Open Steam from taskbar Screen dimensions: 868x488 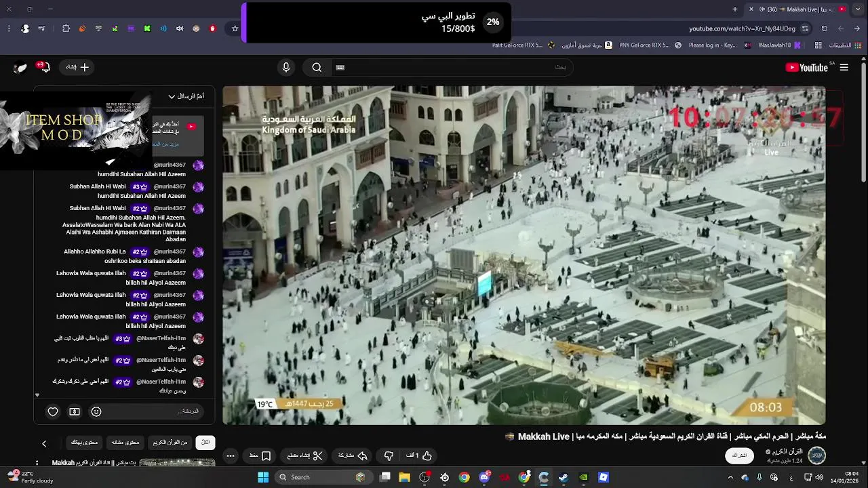(564, 477)
